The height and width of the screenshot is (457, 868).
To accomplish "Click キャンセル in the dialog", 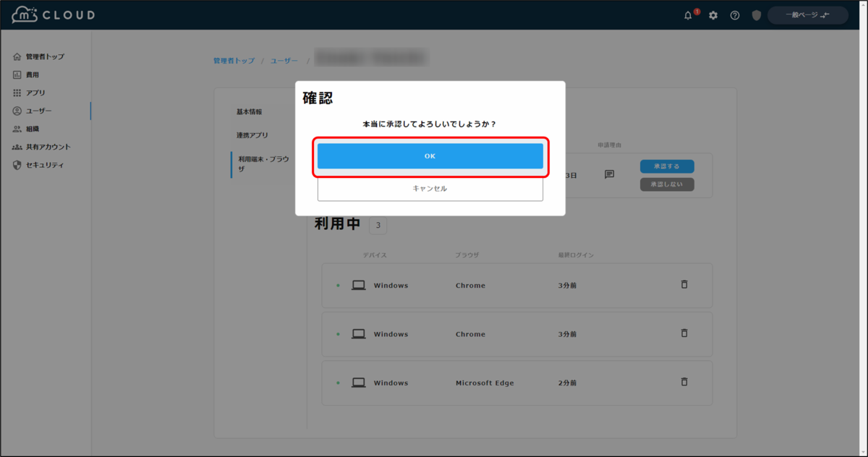I will coord(430,188).
